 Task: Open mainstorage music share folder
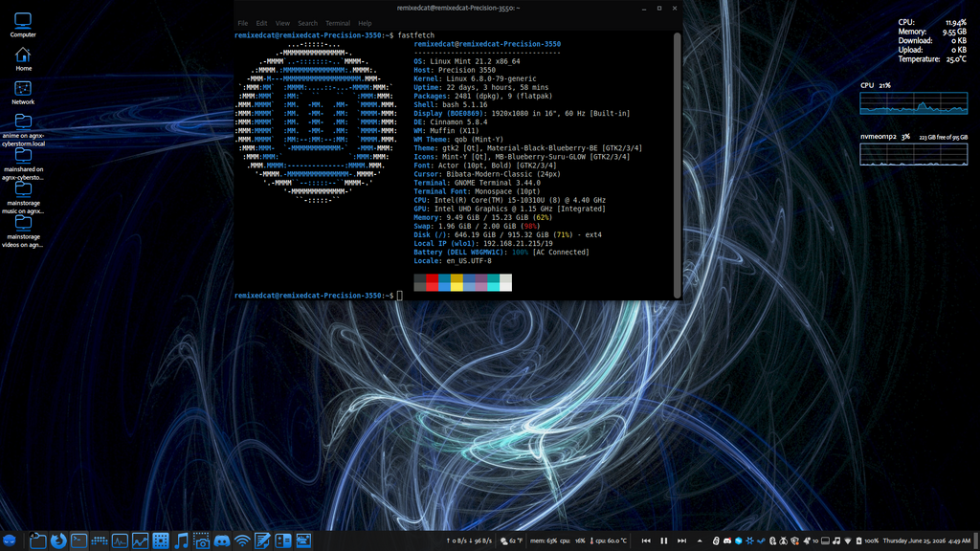(x=23, y=197)
